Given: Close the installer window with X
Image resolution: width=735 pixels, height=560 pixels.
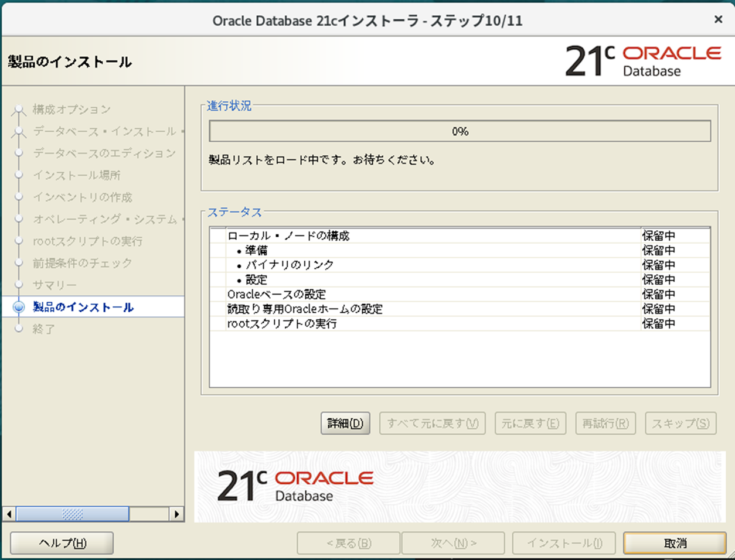Looking at the screenshot, I should tap(718, 19).
